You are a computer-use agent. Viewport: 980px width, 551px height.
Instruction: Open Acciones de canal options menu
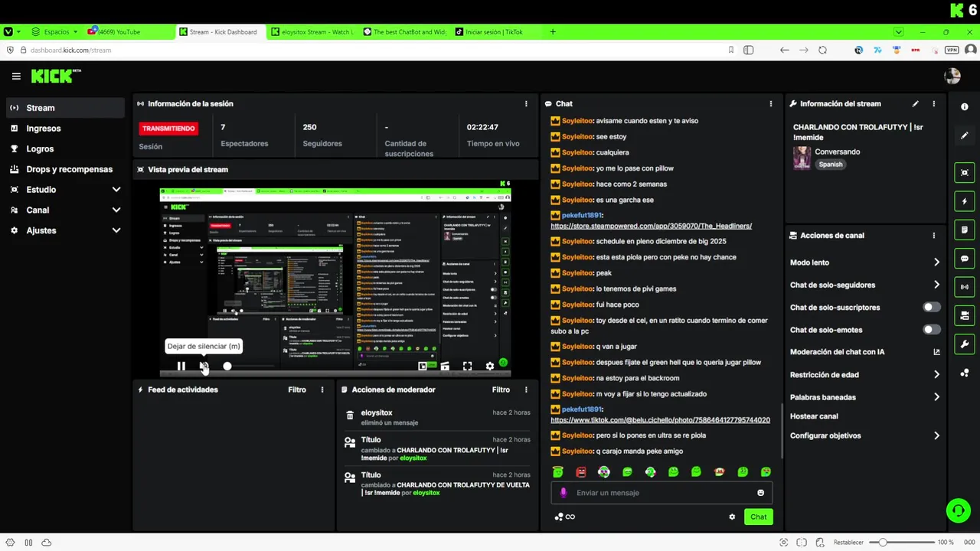(934, 236)
